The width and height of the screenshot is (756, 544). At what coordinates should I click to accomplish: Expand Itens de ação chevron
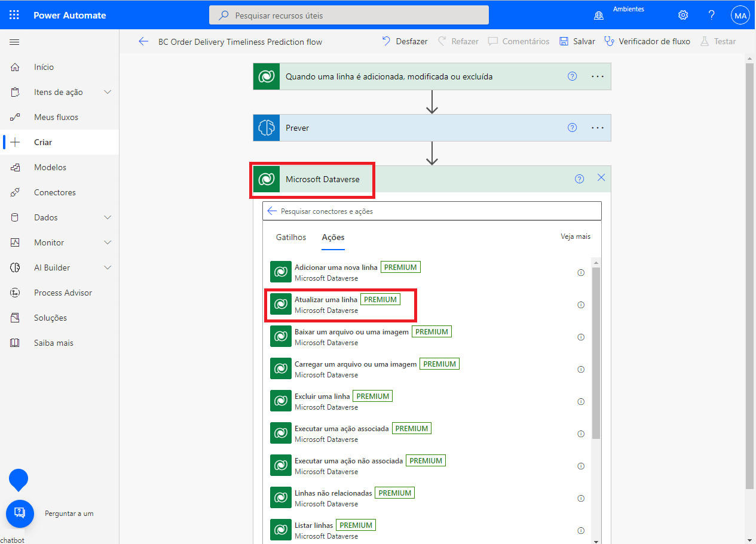click(108, 92)
